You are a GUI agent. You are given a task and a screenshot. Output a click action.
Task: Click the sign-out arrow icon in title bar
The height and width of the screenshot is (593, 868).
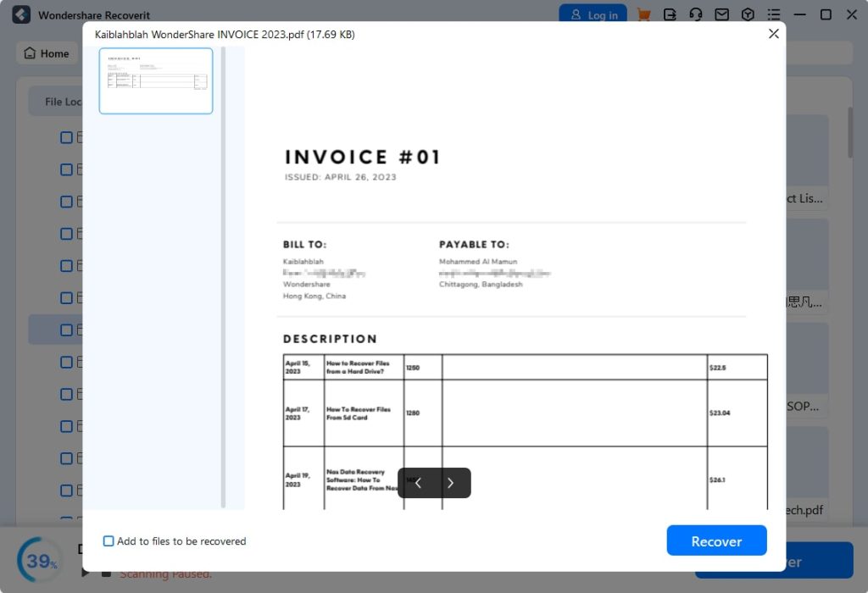670,14
